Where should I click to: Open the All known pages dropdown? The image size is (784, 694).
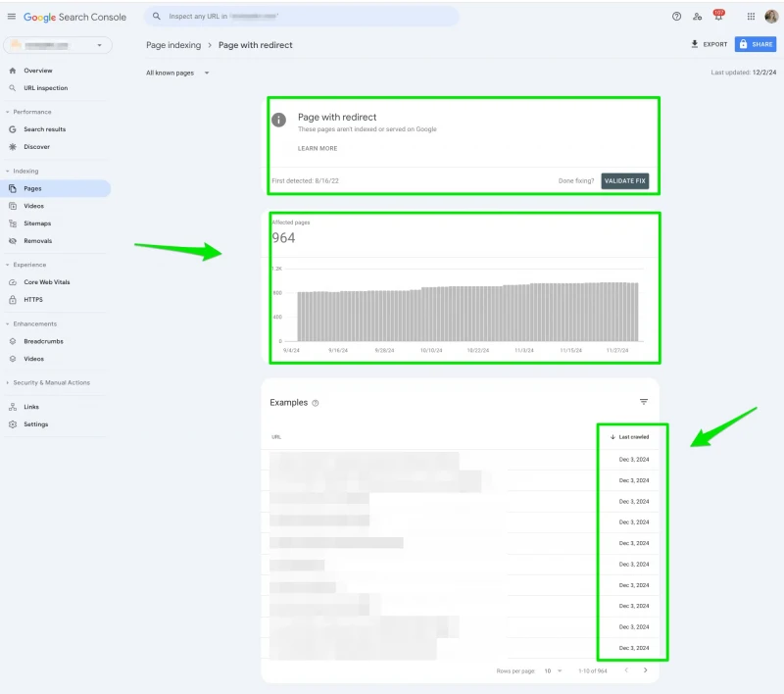177,73
